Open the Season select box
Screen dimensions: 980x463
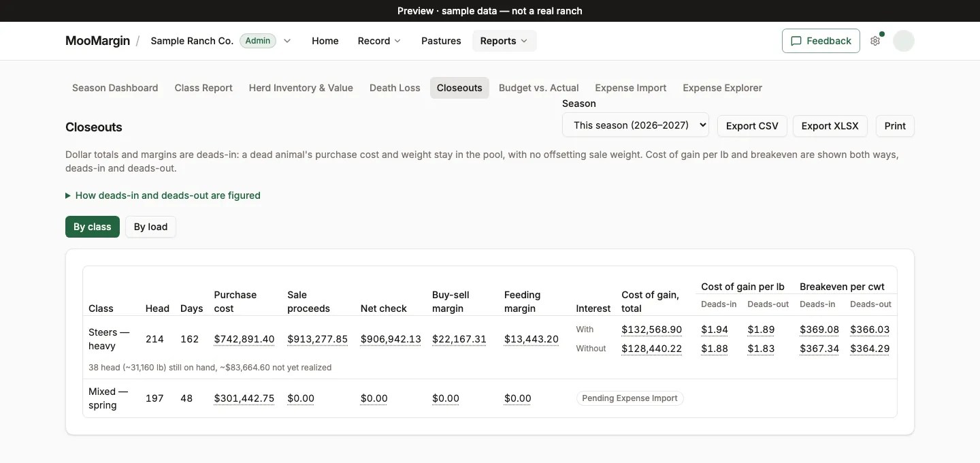pos(636,125)
